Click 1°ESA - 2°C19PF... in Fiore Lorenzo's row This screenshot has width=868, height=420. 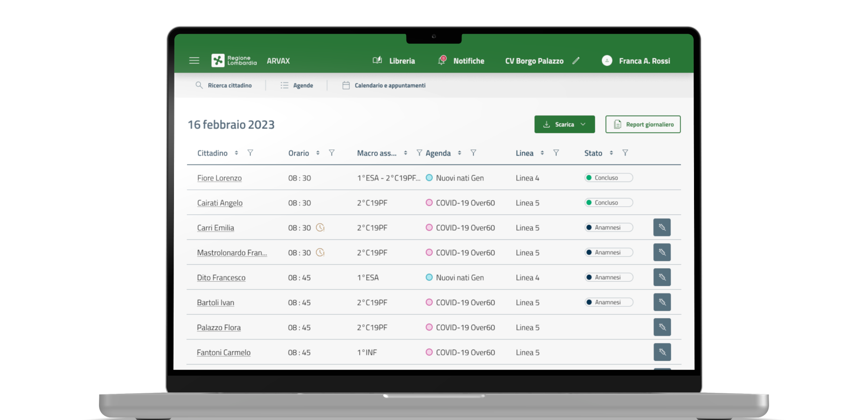point(389,178)
